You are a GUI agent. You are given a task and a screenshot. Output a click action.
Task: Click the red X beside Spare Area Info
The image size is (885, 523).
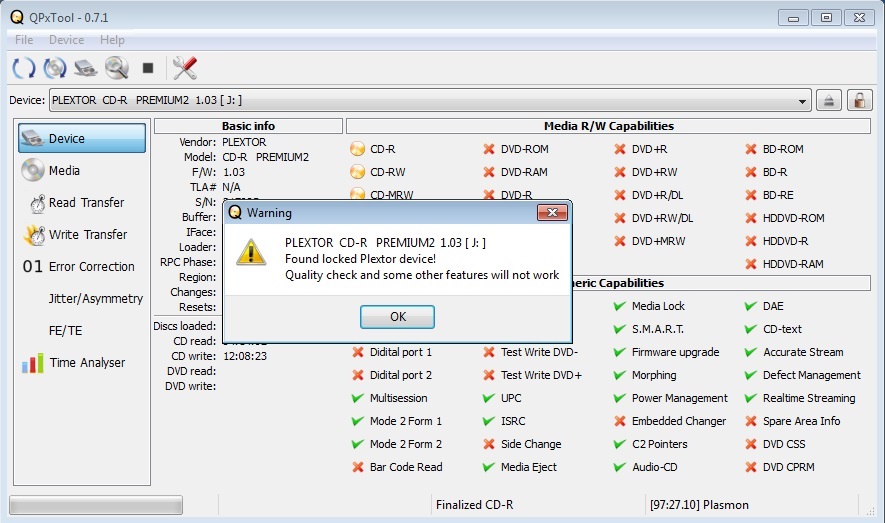coord(751,421)
